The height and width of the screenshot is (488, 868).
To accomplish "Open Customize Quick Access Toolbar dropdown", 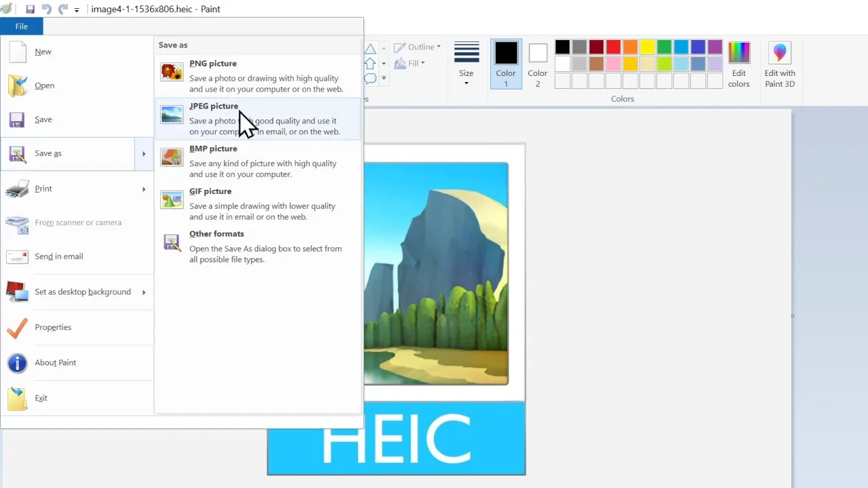I will coord(77,10).
